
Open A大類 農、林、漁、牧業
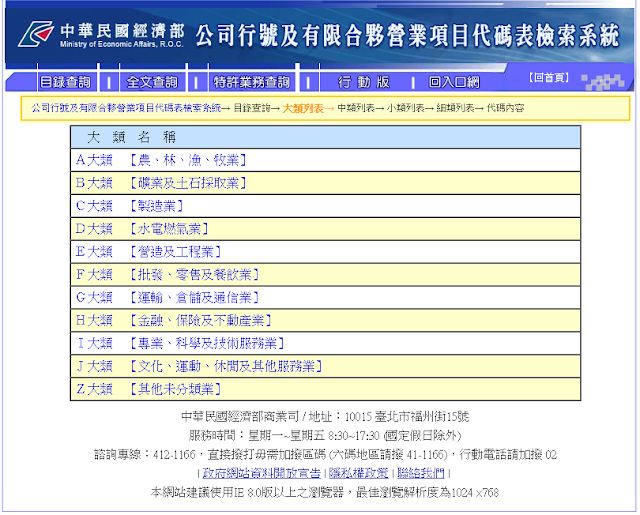[x=161, y=160]
